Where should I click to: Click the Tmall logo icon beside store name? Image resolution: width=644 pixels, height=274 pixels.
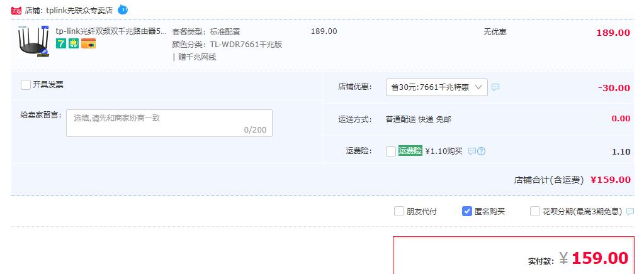click(x=16, y=11)
